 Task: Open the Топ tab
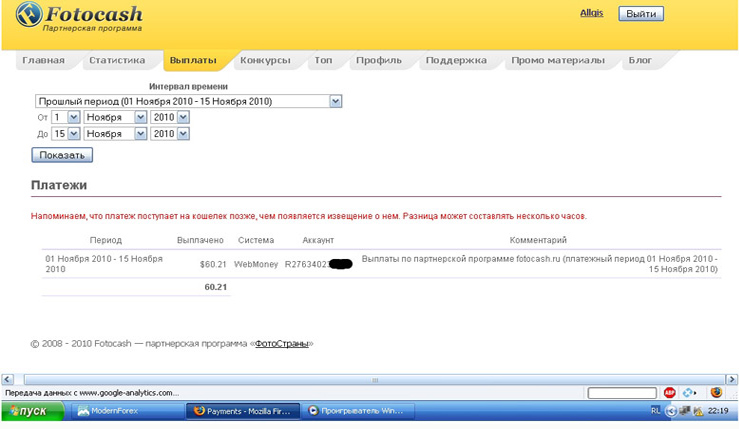(x=323, y=60)
